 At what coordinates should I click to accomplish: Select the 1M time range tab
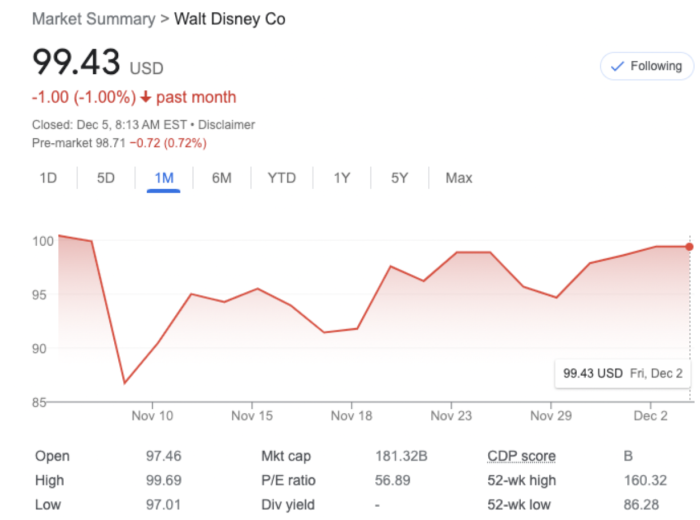click(x=163, y=178)
